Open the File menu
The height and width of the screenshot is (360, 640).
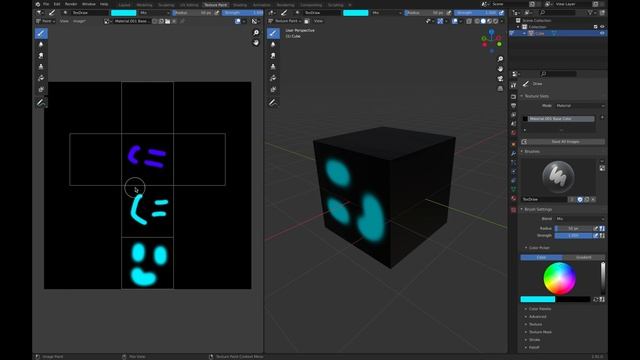click(46, 4)
